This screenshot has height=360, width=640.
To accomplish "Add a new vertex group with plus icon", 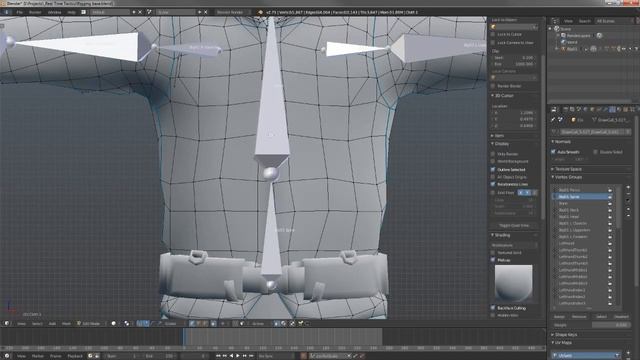I will [628, 187].
